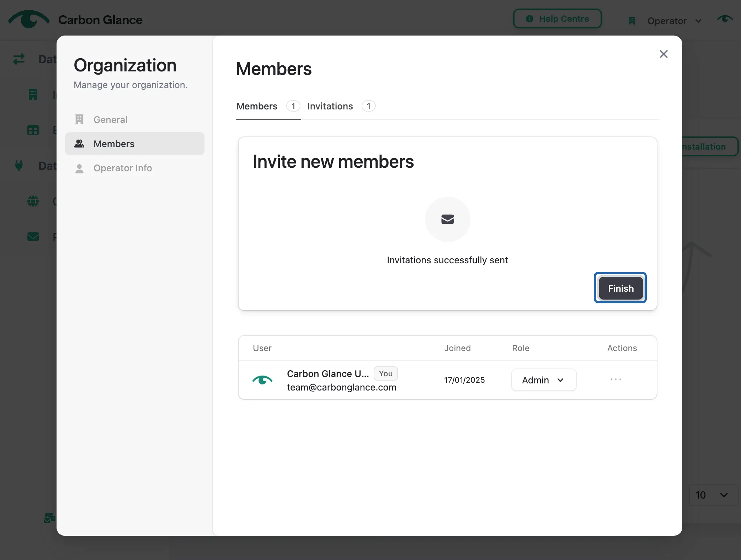Click the Role column header

[521, 348]
